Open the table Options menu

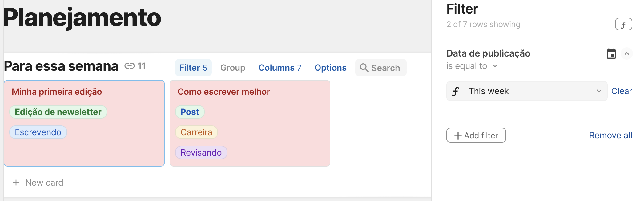[330, 68]
